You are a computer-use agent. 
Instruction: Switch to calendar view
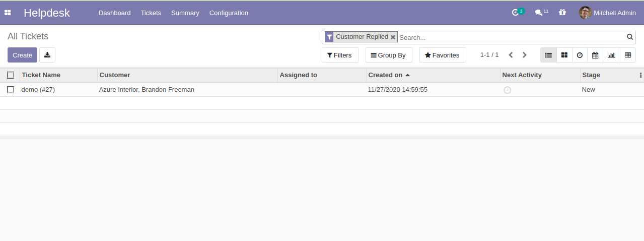coord(595,55)
